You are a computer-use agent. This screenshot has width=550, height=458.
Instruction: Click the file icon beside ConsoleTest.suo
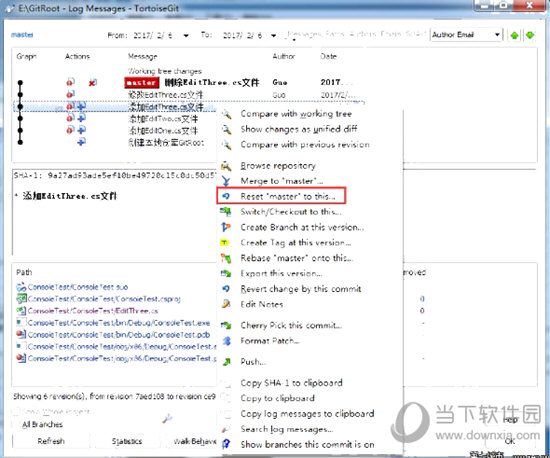[21, 287]
